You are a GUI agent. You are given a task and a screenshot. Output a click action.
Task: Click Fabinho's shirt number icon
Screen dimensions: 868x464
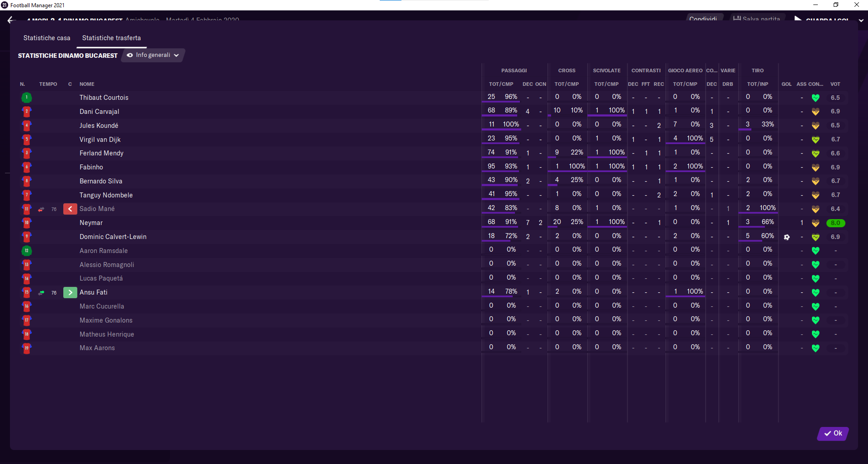click(x=27, y=167)
